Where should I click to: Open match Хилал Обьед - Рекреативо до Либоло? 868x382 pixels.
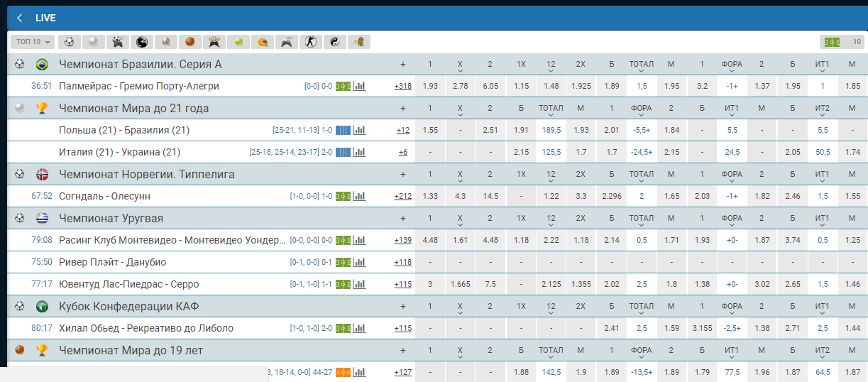click(146, 328)
